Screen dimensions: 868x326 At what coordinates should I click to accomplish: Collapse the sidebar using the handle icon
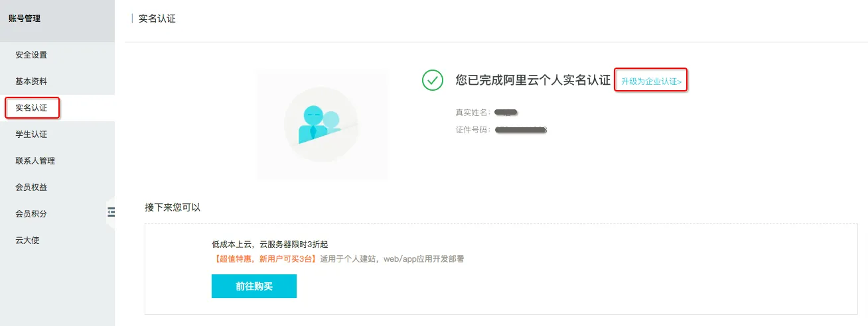(111, 212)
